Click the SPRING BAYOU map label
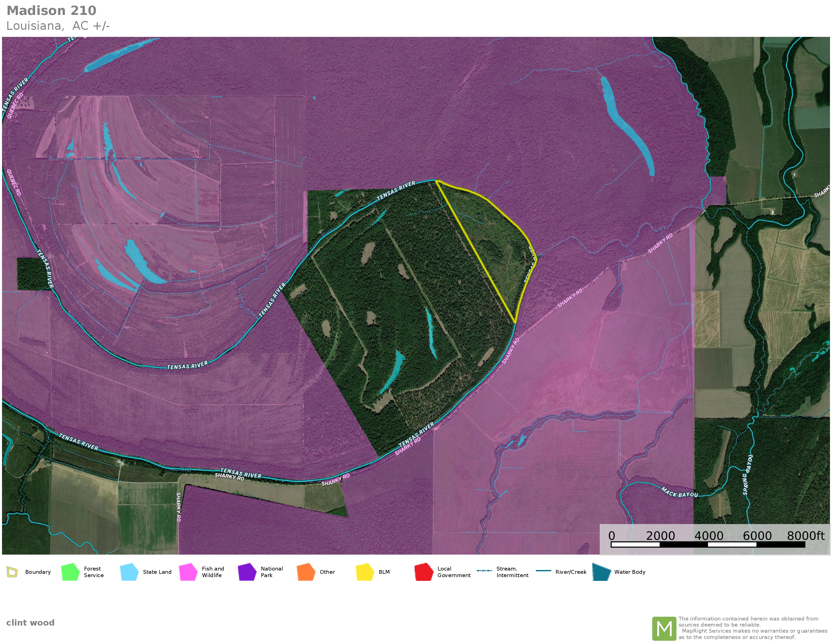The image size is (833, 644). (x=748, y=475)
